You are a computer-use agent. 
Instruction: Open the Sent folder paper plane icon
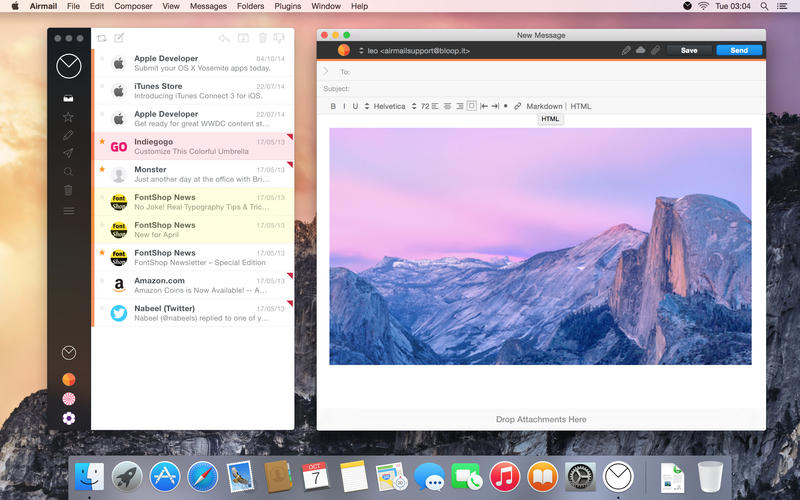point(68,153)
